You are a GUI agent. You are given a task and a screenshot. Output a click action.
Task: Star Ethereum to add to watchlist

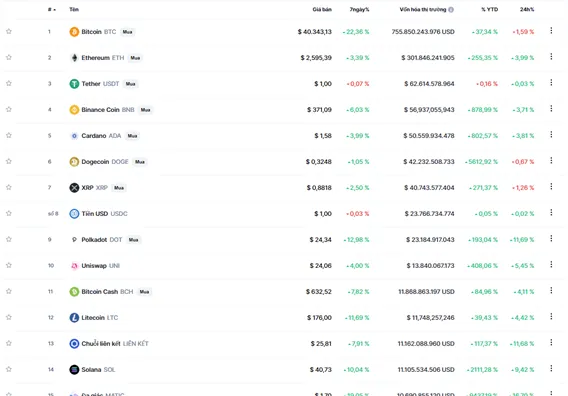tap(9, 57)
